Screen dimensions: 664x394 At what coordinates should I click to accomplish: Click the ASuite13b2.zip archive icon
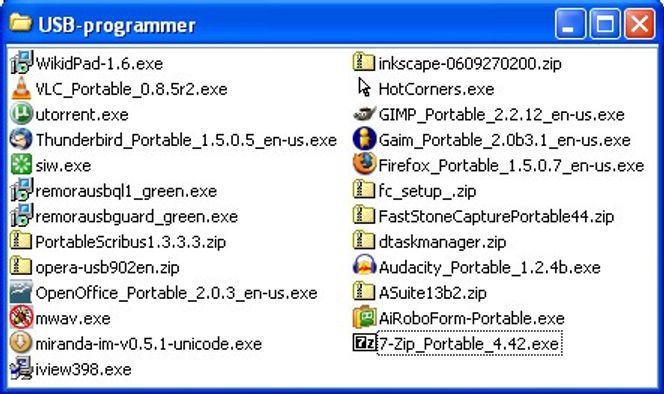click(364, 292)
